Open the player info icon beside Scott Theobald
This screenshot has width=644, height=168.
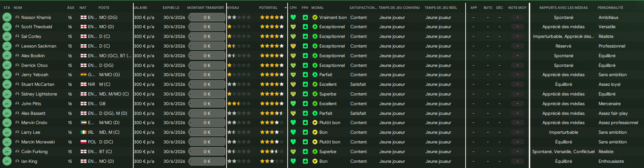17,27
